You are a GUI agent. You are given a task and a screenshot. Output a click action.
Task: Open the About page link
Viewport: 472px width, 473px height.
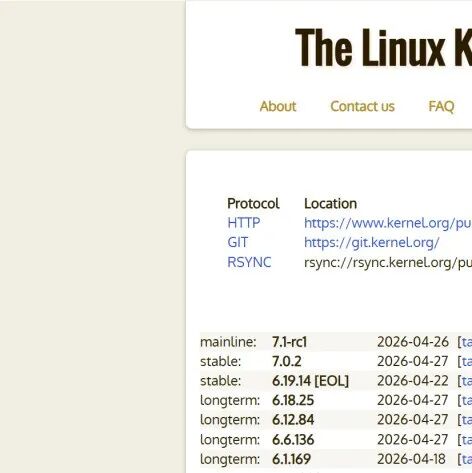(x=278, y=106)
